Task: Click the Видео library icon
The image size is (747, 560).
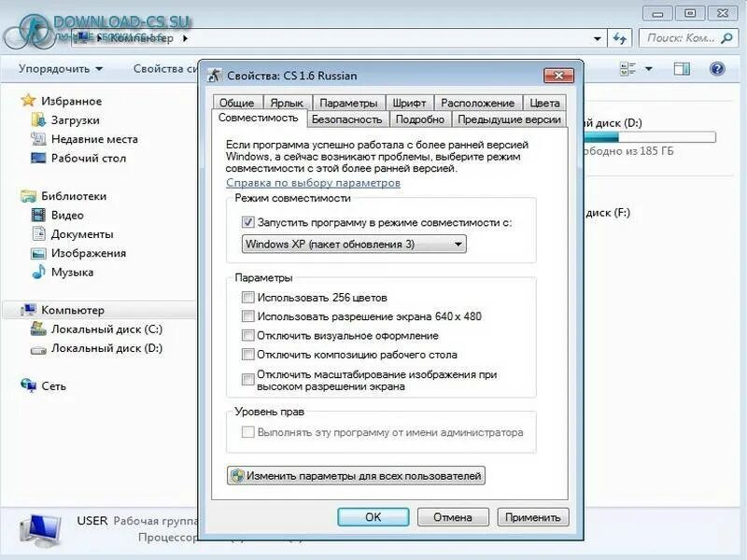Action: click(38, 215)
